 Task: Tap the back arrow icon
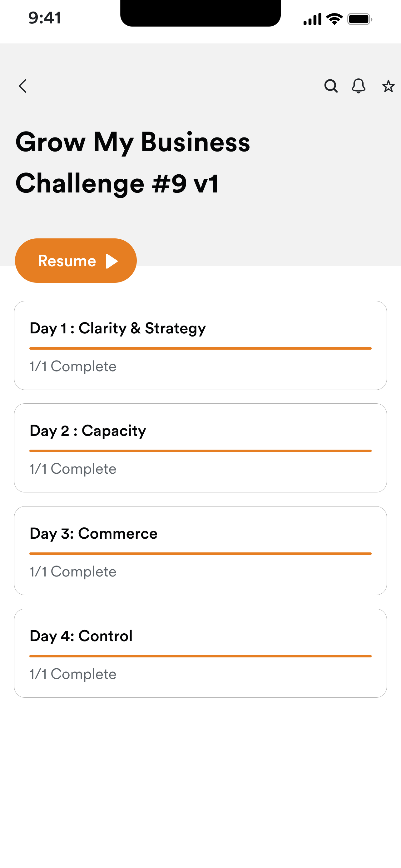coord(22,86)
